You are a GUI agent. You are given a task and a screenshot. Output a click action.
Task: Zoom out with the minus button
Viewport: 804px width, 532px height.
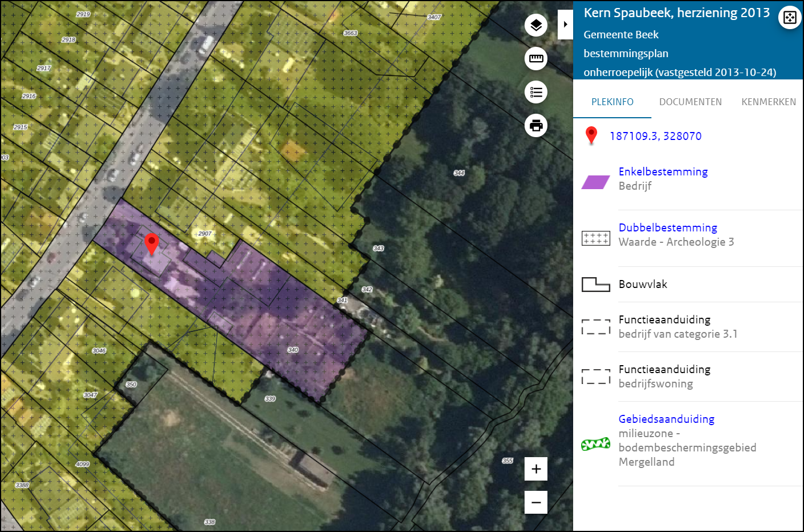[536, 502]
